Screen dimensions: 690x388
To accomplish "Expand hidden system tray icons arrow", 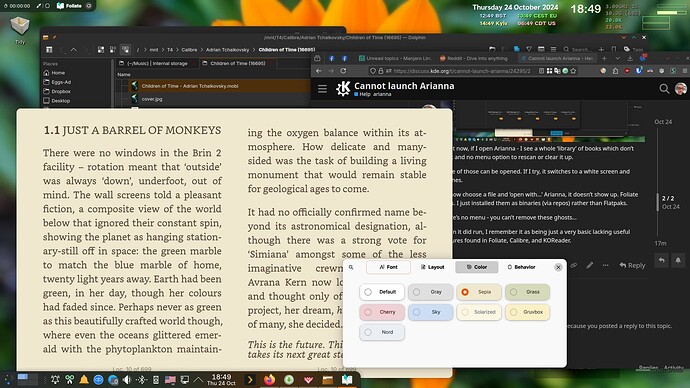I will (198, 379).
